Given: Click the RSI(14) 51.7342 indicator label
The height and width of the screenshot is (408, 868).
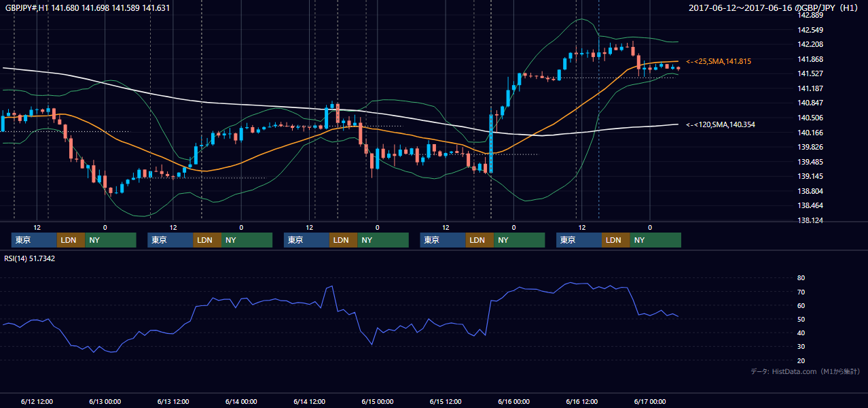Looking at the screenshot, I should [x=30, y=258].
